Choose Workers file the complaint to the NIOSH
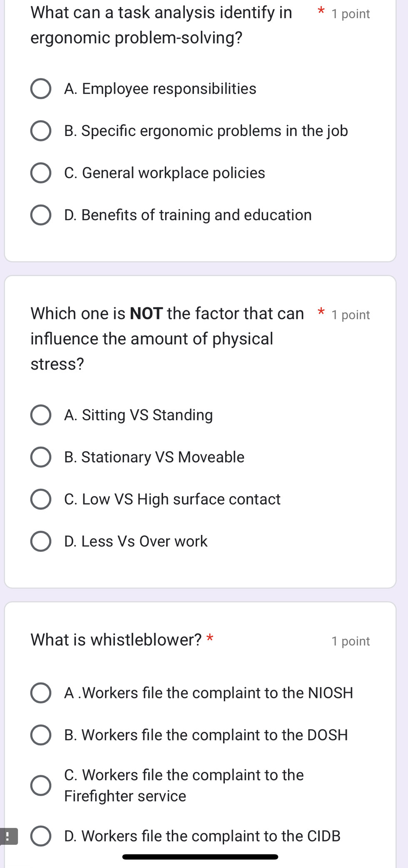408x868 pixels. [x=41, y=693]
